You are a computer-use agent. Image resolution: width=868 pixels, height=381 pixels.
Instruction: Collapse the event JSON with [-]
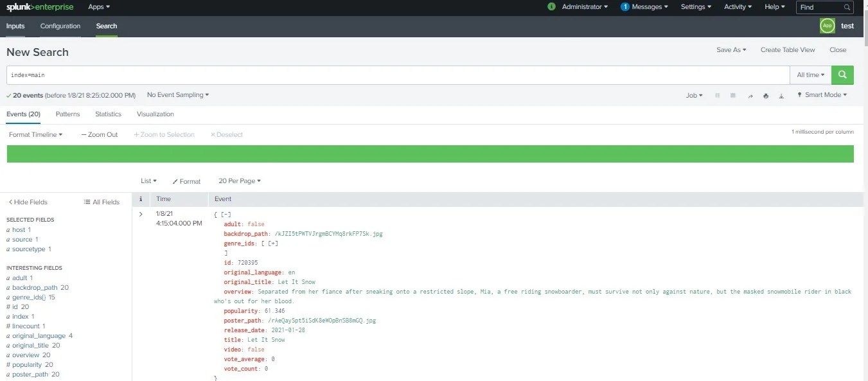click(x=226, y=214)
